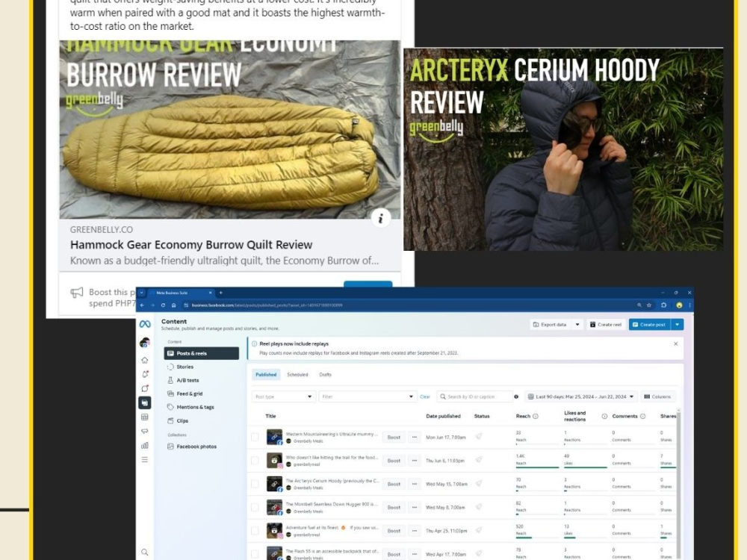747x560 pixels.
Task: Click the browser profile avatar icon
Action: tap(679, 305)
